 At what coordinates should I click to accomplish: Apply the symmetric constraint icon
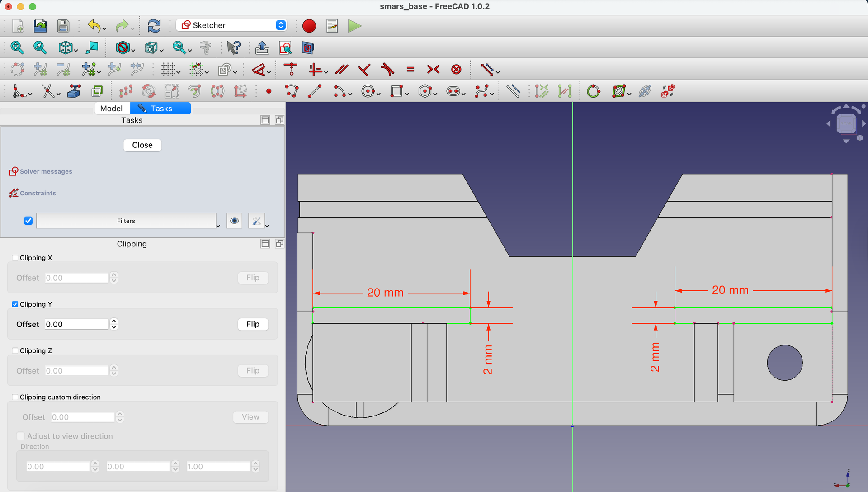433,69
